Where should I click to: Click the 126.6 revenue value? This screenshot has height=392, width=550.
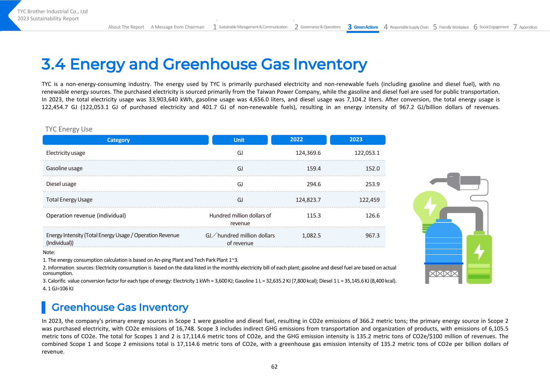tap(373, 216)
